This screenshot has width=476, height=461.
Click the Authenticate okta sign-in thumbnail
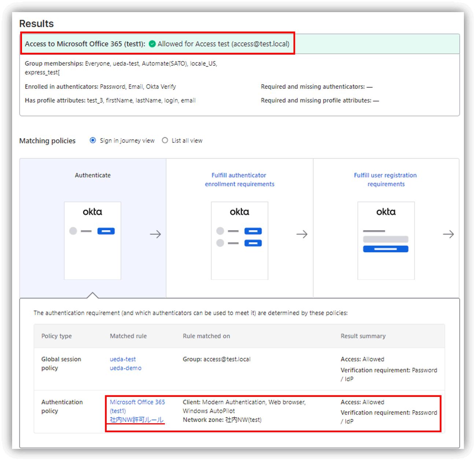(x=93, y=241)
